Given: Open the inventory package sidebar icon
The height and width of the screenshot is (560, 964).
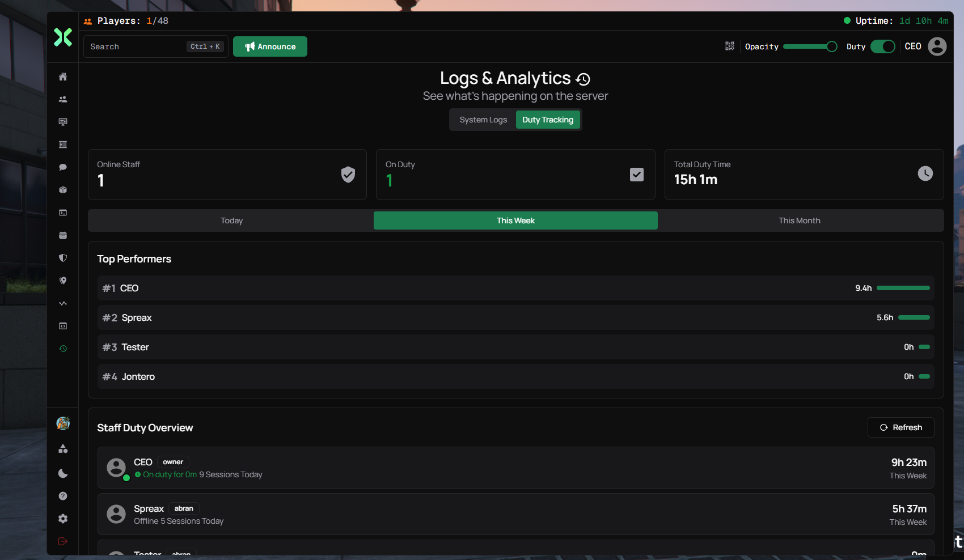Looking at the screenshot, I should 62,190.
